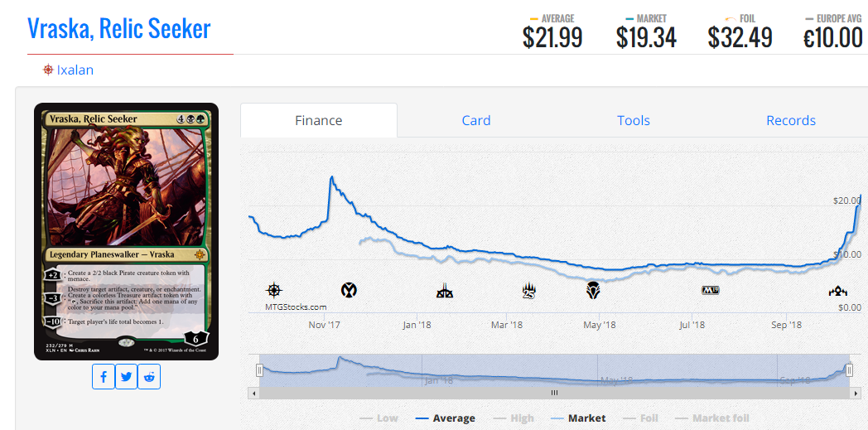This screenshot has width=868, height=430.
Task: Toggle the Low price series in legend
Action: pos(379,418)
